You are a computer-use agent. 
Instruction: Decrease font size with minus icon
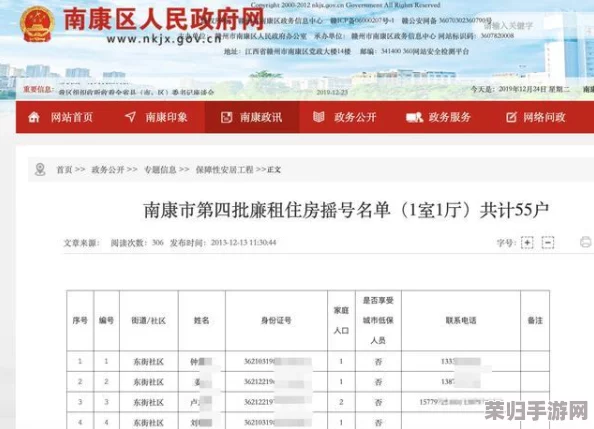(548, 242)
